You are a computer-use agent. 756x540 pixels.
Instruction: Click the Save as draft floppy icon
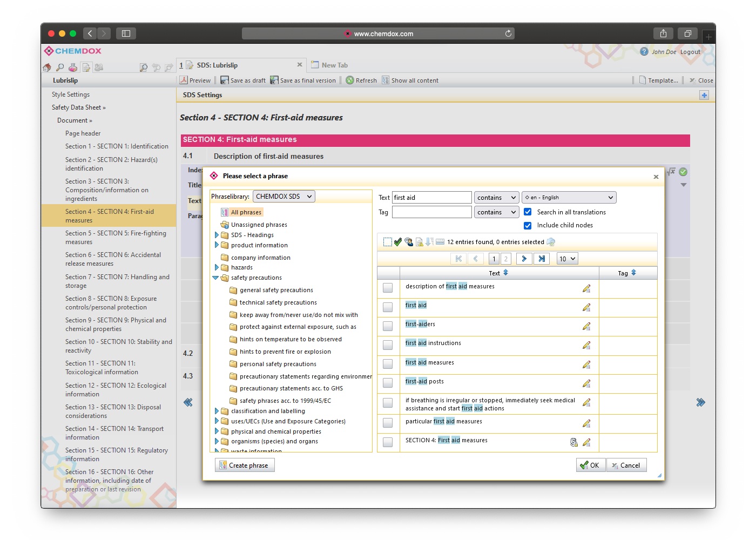[x=225, y=80]
